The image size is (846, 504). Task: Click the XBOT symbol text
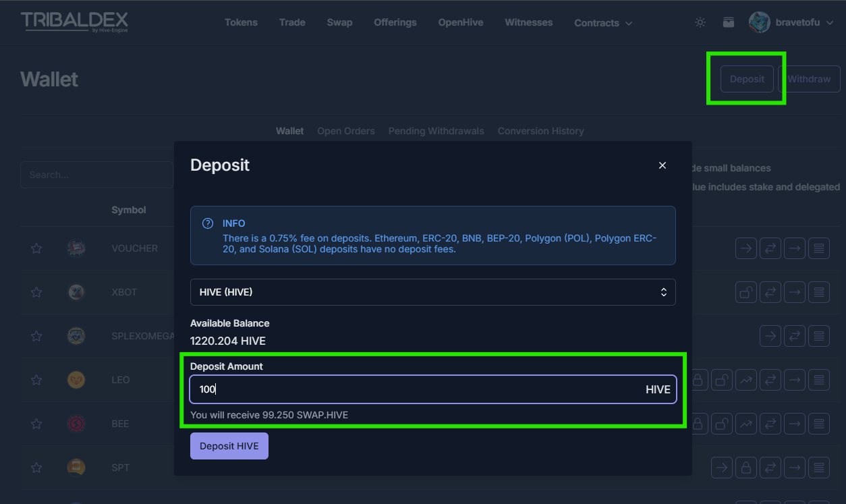pyautogui.click(x=124, y=292)
